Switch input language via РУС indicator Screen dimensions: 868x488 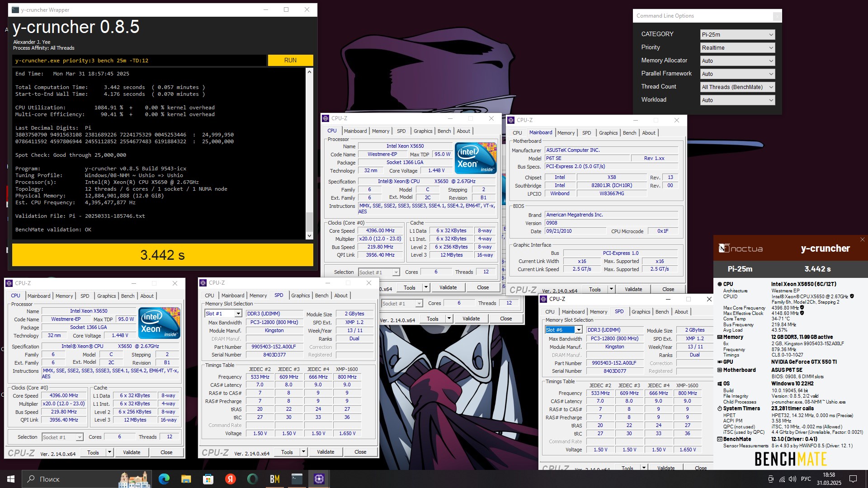click(x=806, y=479)
